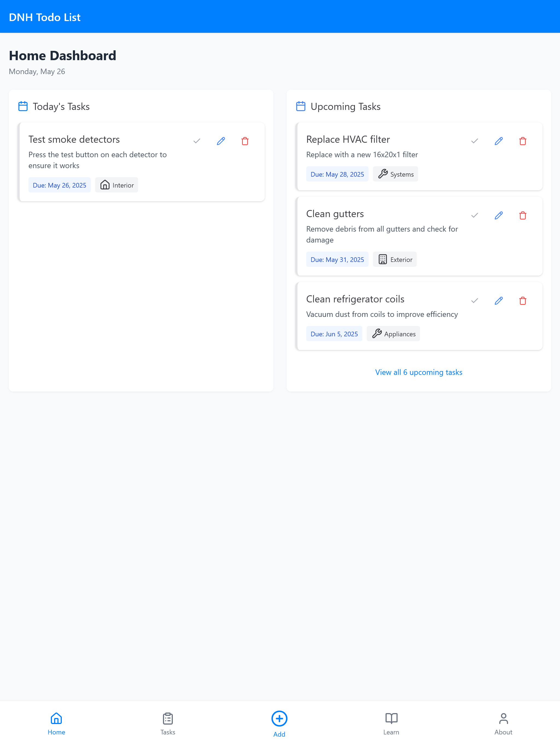560x747 pixels.
Task: Mark Clean gutters as complete
Action: coord(474,215)
